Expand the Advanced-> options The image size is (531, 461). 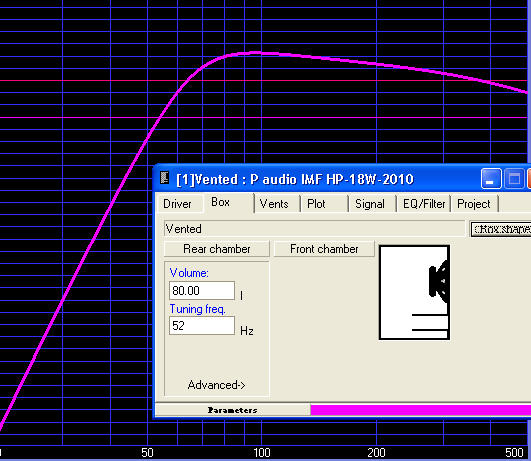(216, 385)
